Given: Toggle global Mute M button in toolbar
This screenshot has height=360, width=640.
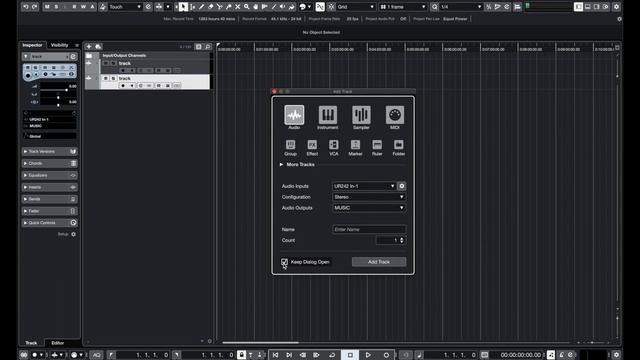Looking at the screenshot, I should tap(47, 7).
